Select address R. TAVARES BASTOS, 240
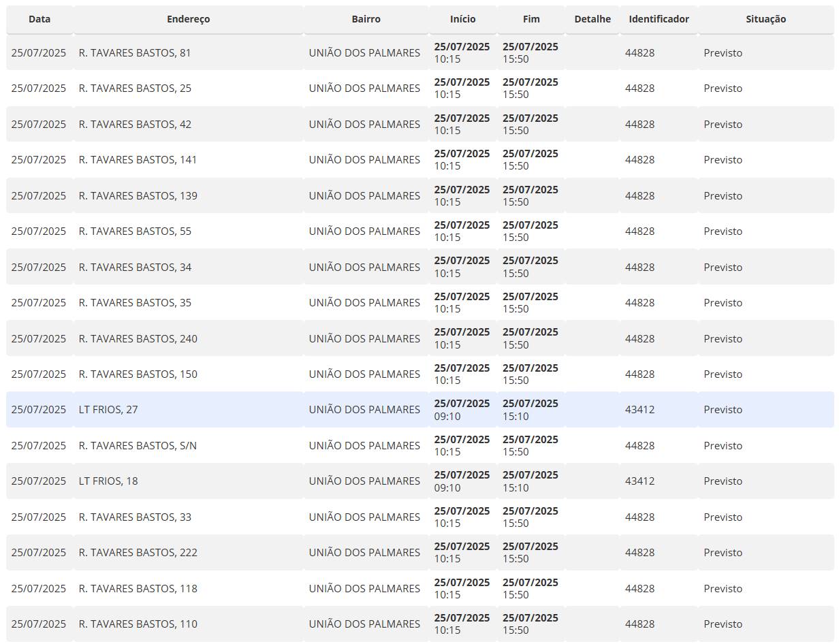This screenshot has width=839, height=644. [x=138, y=338]
